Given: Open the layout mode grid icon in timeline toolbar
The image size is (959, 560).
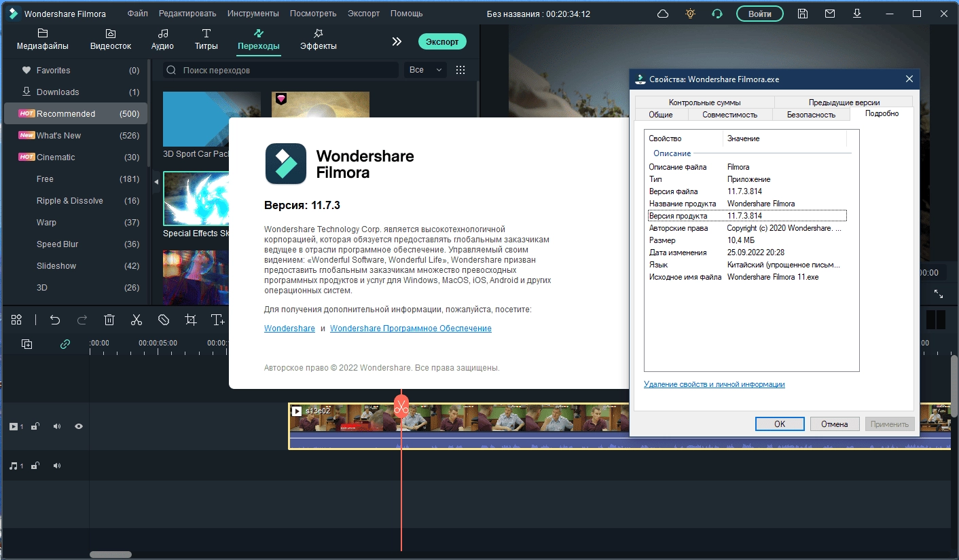Looking at the screenshot, I should point(16,320).
